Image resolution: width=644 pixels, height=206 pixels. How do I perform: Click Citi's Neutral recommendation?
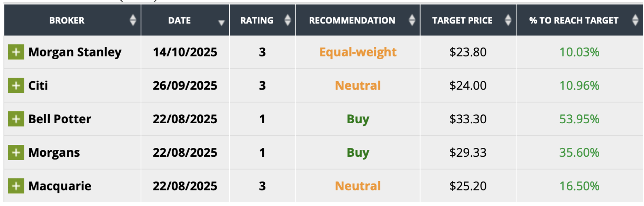(358, 85)
